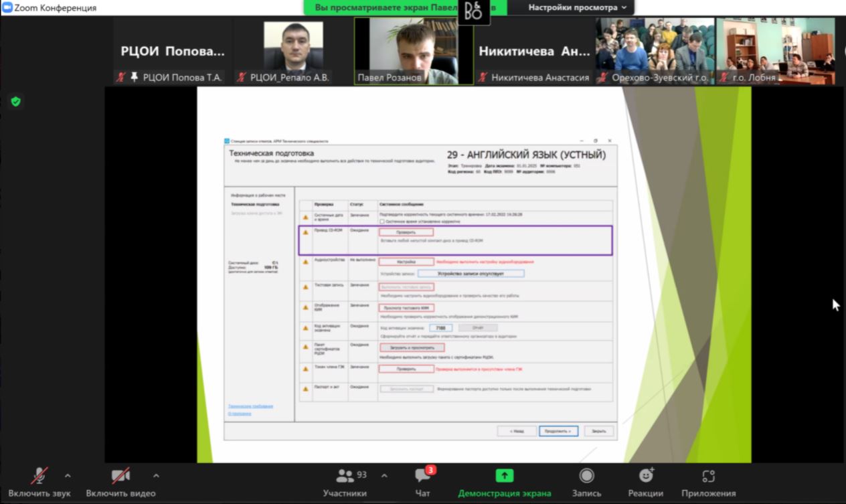Viewport: 846px width, 504px height.
Task: Open the Настройки просмотра dropdown
Action: click(x=578, y=7)
